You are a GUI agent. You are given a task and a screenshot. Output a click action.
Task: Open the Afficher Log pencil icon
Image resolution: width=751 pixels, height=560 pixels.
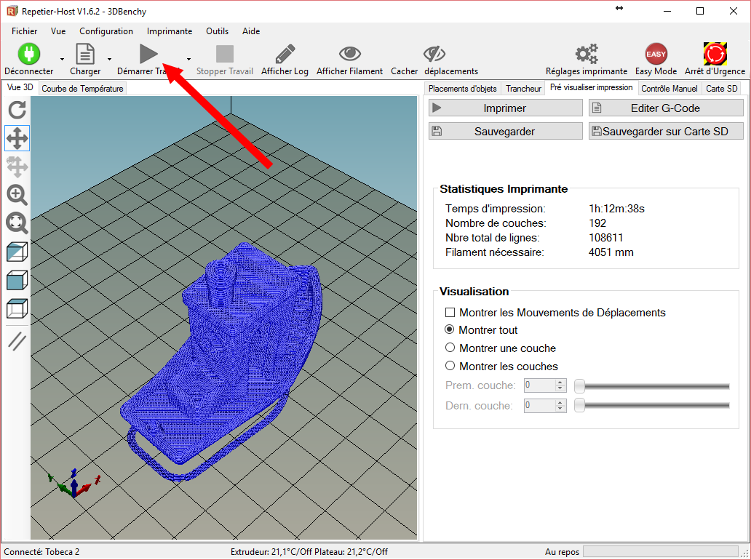tap(285, 54)
